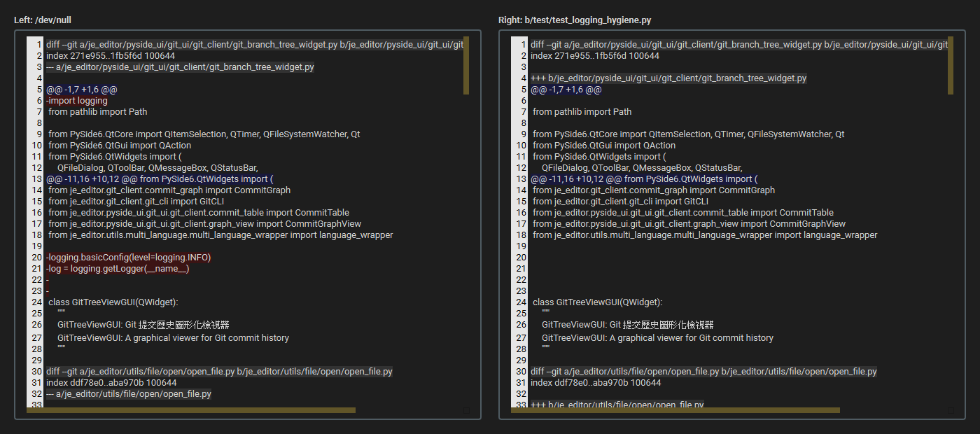Click 'diff --git ... open_file.py' line 30 in right pane
The height and width of the screenshot is (434, 980).
704,372
